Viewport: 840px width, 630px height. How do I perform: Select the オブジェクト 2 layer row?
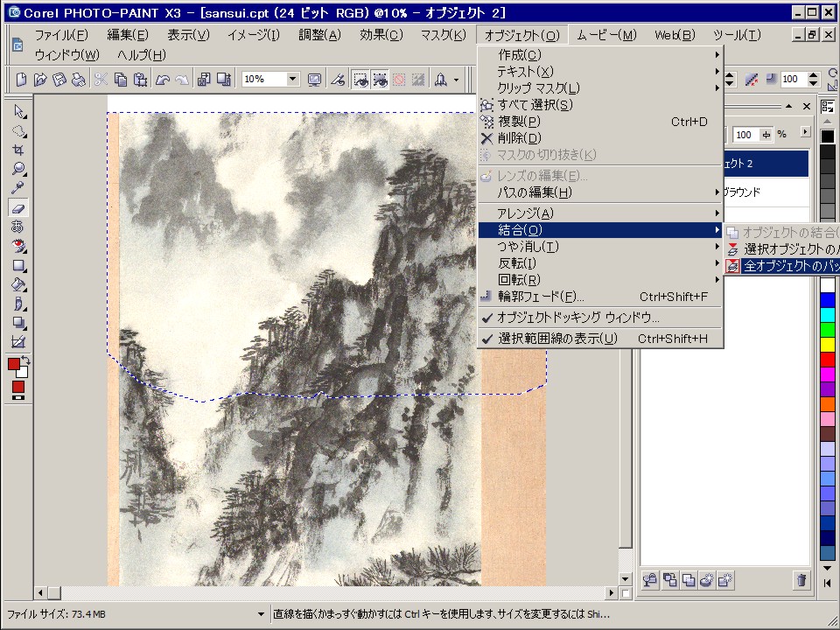pyautogui.click(x=766, y=164)
